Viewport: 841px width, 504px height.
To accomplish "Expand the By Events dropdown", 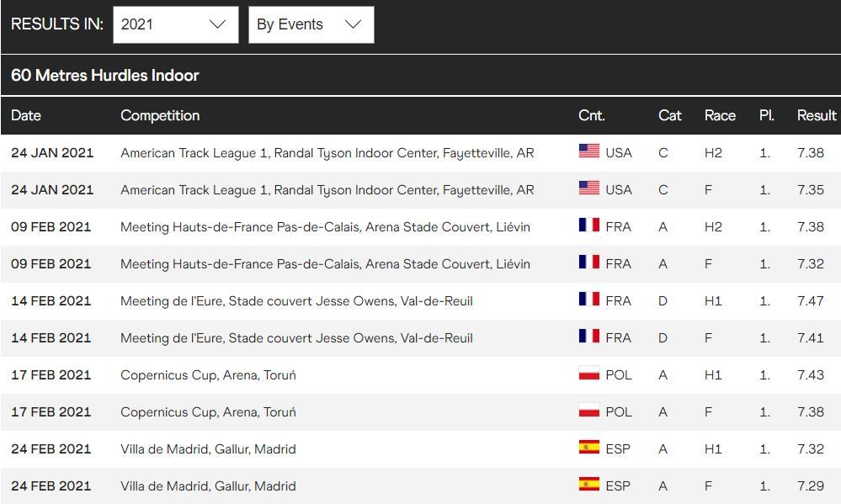I will pos(311,24).
